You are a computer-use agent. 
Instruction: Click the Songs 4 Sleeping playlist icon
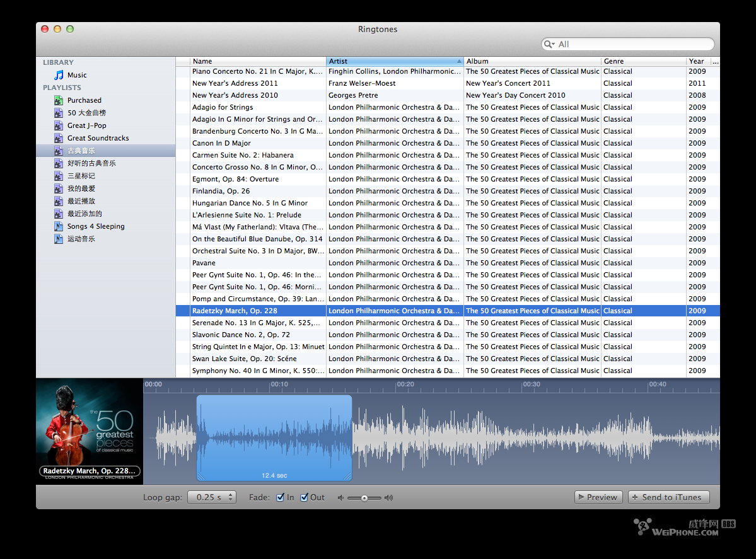point(59,226)
